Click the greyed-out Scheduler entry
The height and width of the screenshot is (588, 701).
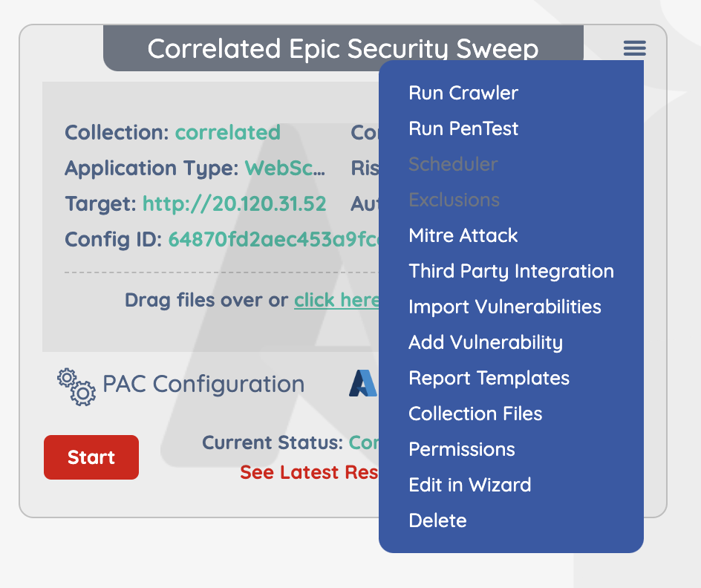tap(453, 164)
